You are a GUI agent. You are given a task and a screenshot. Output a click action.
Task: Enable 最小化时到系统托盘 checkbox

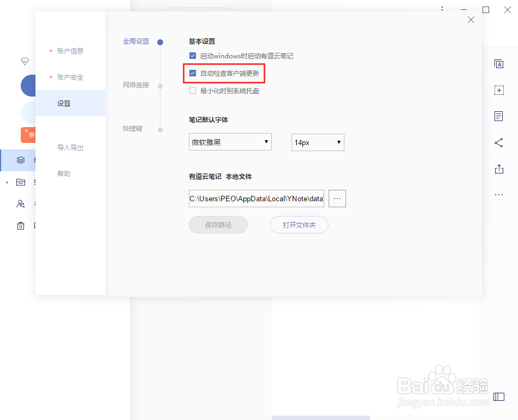coord(193,91)
